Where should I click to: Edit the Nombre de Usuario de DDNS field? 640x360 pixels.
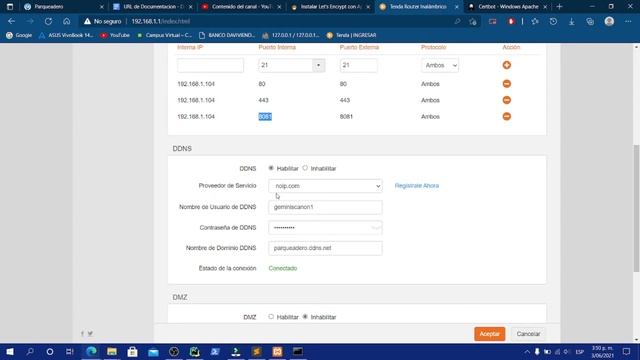pos(325,207)
